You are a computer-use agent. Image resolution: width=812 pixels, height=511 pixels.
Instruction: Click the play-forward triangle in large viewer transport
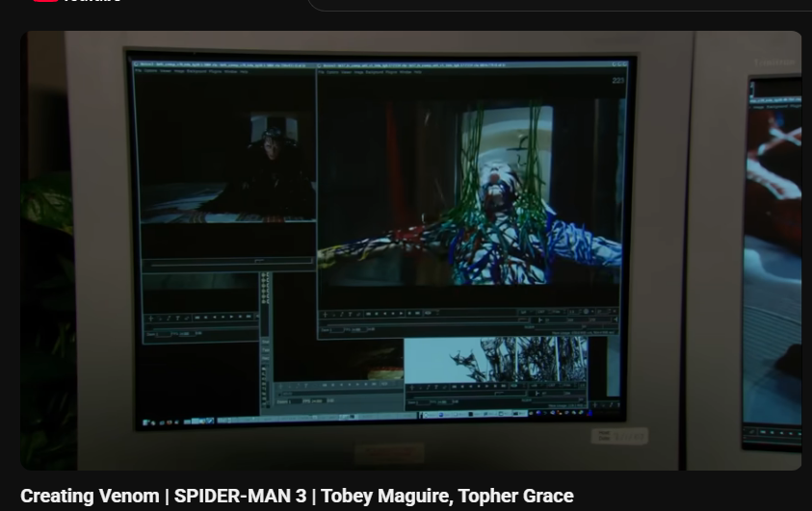tap(402, 314)
